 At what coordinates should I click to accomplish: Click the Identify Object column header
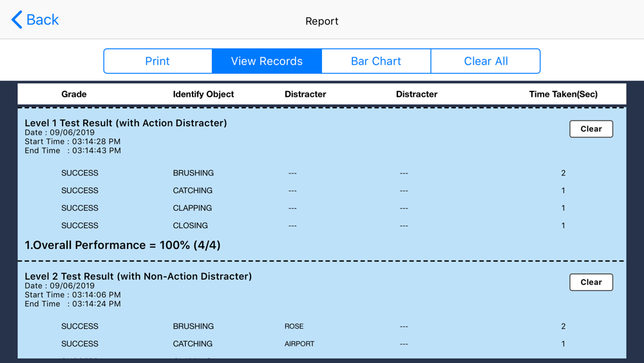[204, 94]
